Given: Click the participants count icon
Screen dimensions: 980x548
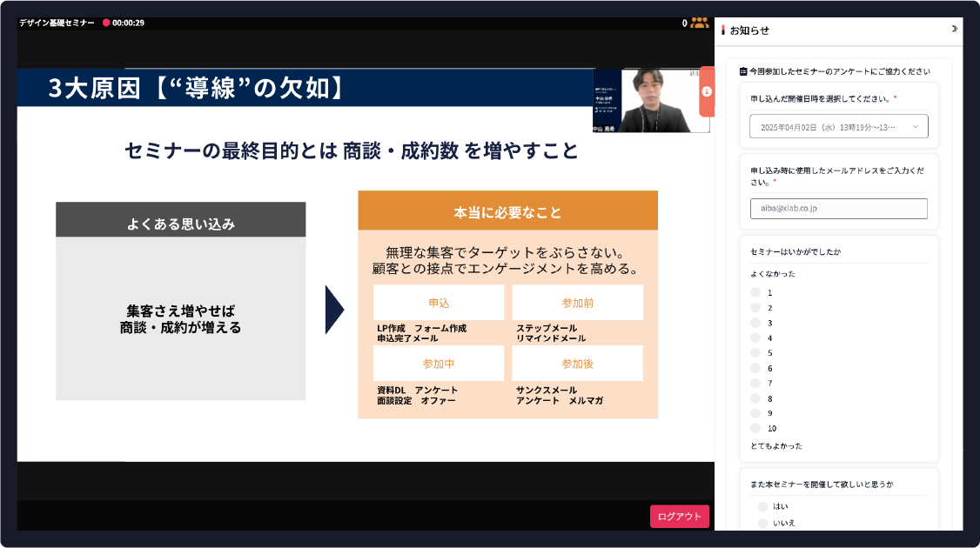Looking at the screenshot, I should click(699, 23).
